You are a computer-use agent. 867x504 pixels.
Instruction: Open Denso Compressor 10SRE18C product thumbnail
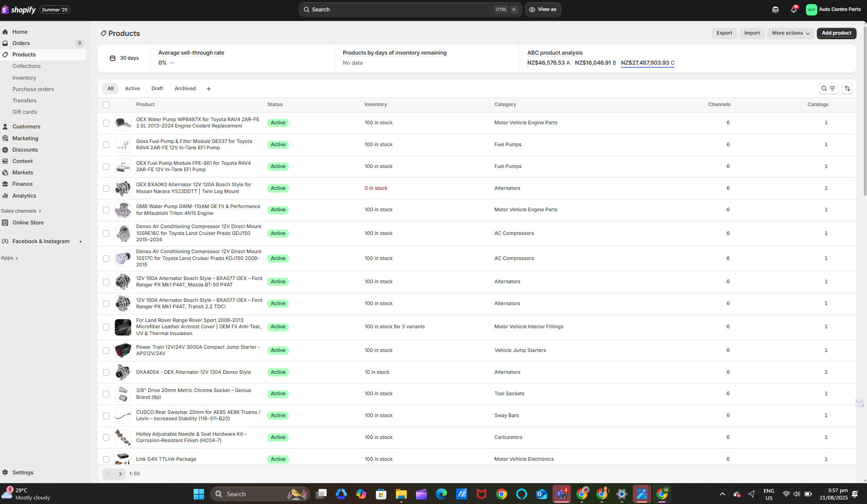coord(123,234)
